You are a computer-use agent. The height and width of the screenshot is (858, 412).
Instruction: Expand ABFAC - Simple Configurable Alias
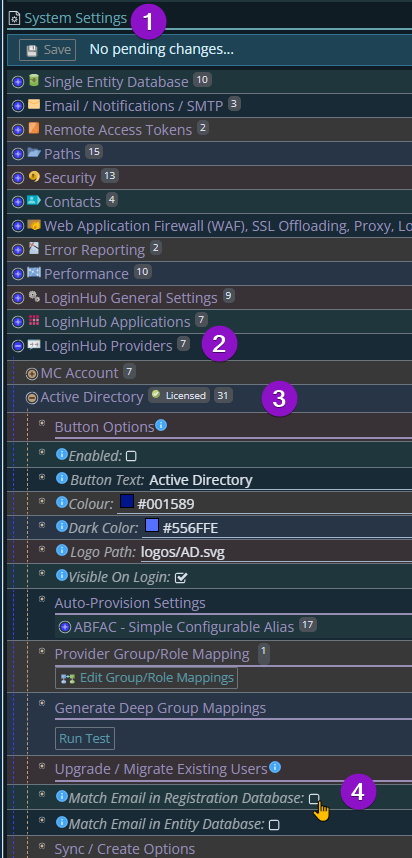click(65, 627)
